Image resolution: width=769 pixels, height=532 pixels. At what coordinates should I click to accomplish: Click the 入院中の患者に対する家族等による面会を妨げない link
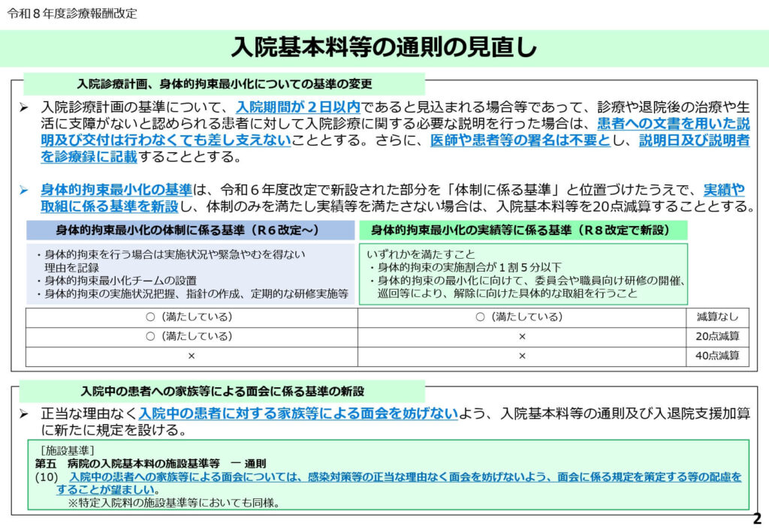click(297, 413)
